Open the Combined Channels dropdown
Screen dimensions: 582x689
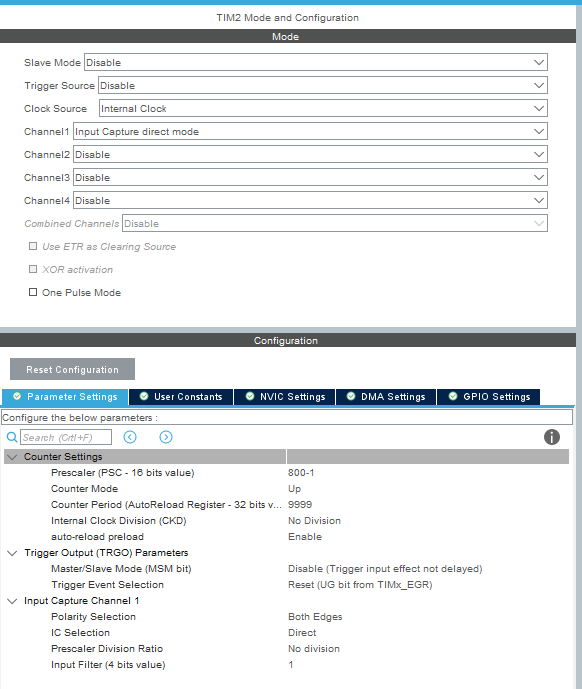pyautogui.click(x=335, y=223)
